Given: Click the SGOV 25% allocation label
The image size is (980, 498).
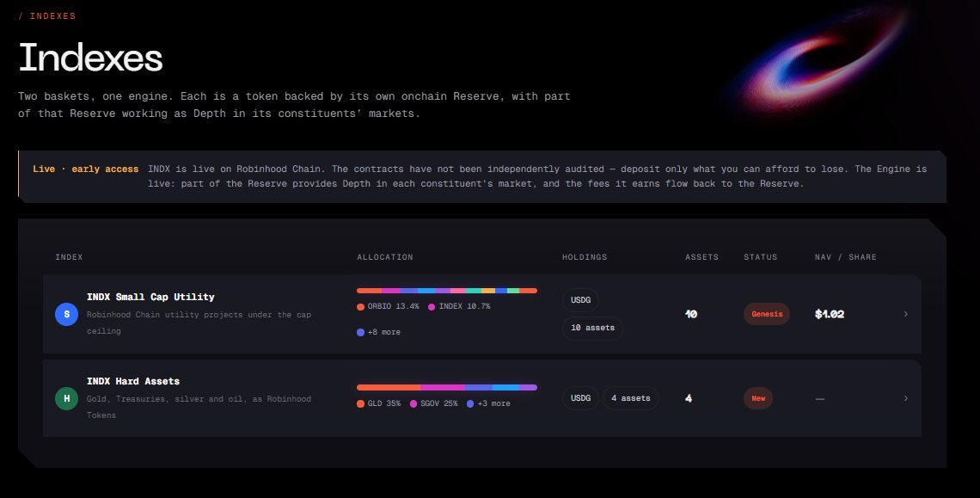Looking at the screenshot, I should pyautogui.click(x=438, y=403).
